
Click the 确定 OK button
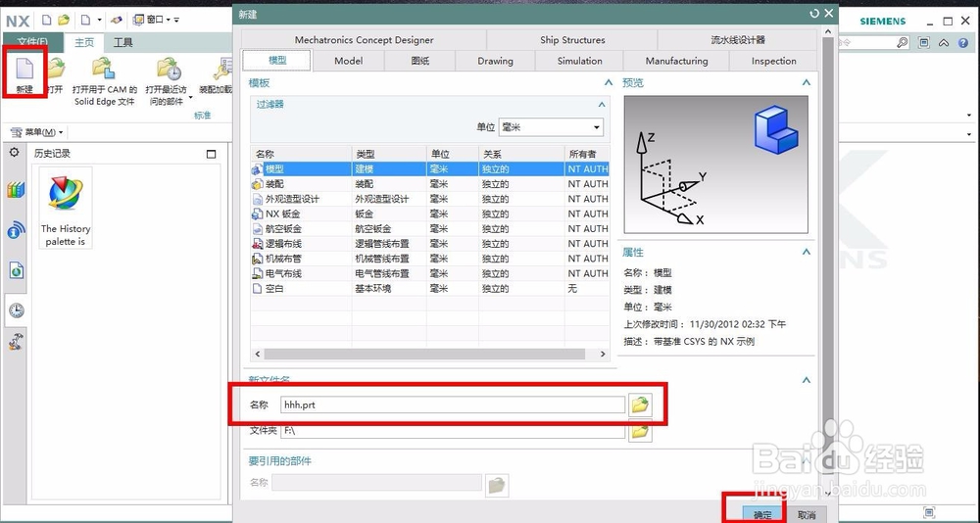pyautogui.click(x=762, y=515)
